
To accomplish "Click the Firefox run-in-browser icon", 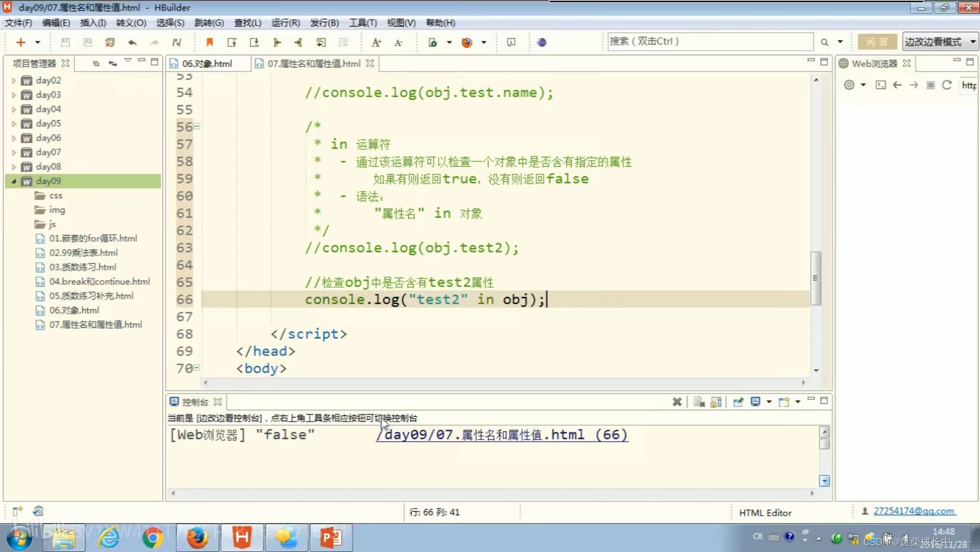I will (466, 42).
